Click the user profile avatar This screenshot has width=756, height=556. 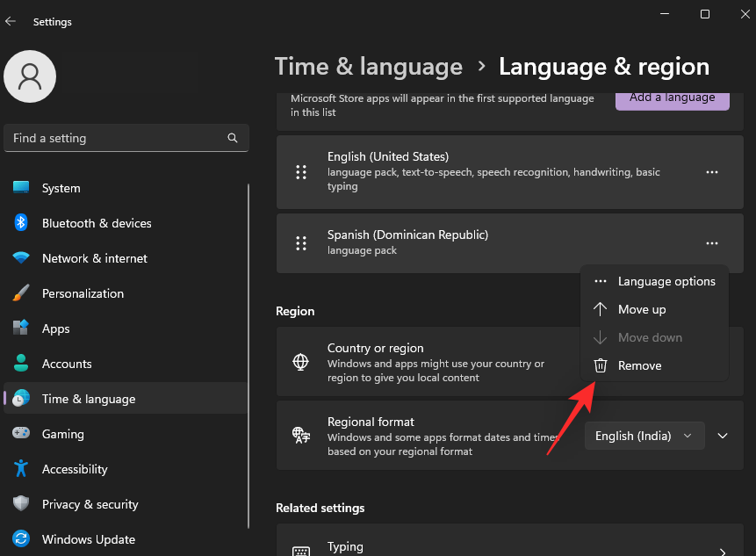coord(30,76)
